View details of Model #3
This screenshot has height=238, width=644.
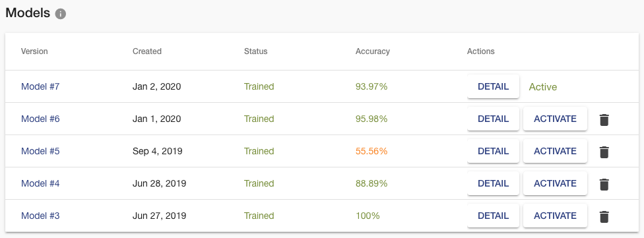coord(494,216)
